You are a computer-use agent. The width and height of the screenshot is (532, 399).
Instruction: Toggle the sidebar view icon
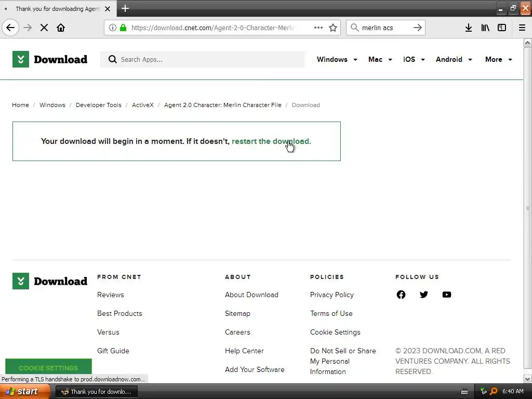pyautogui.click(x=502, y=28)
